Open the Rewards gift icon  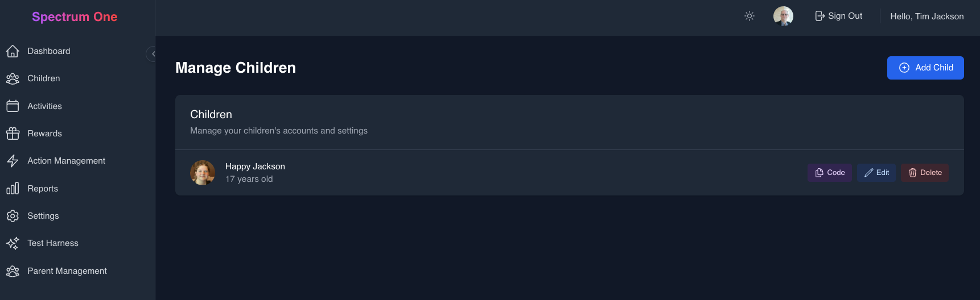[13, 134]
